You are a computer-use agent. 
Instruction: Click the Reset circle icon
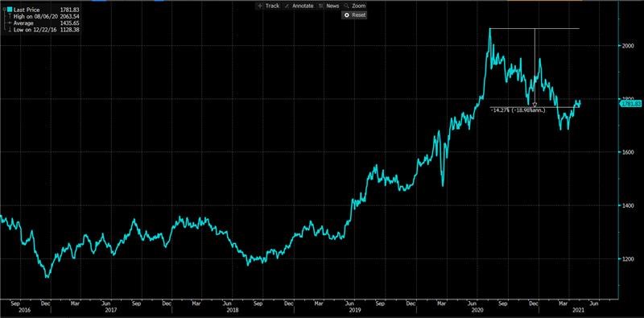point(347,14)
